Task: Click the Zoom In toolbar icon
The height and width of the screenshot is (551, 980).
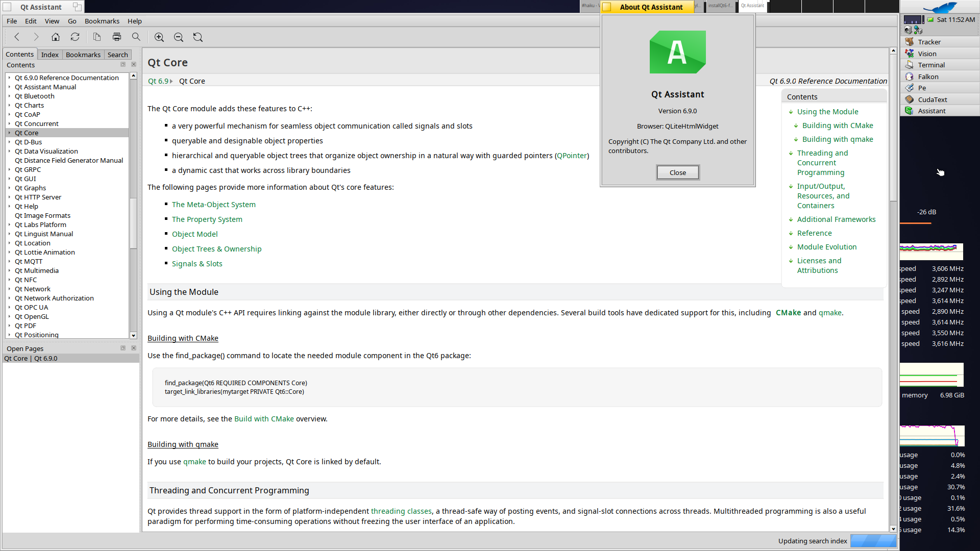Action: click(x=159, y=37)
